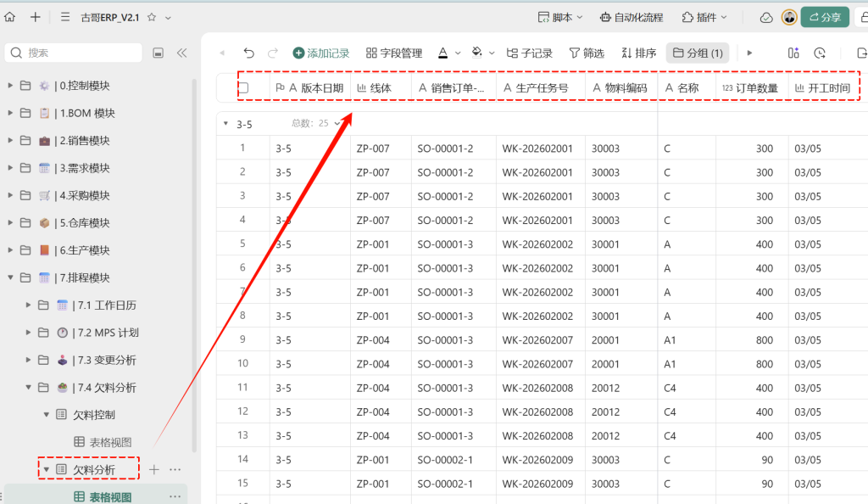Tick the select-all header checkbox
Screen dimensions: 868x504
[x=243, y=87]
